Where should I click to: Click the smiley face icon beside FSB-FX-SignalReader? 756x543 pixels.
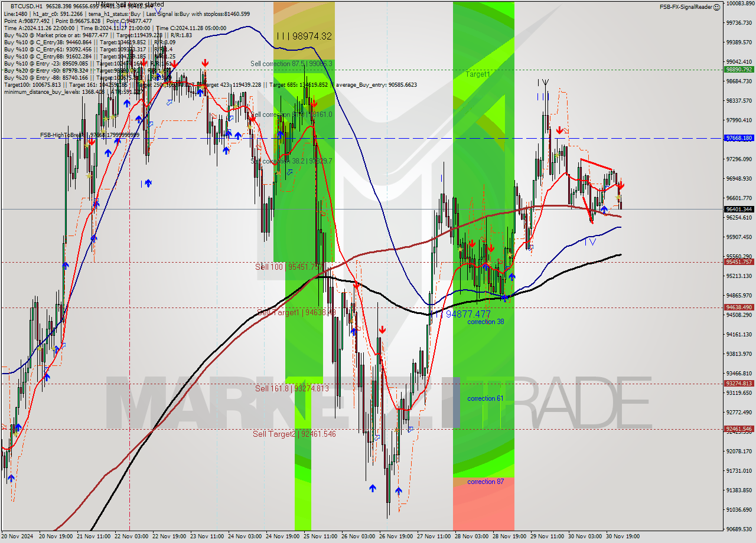[716, 6]
